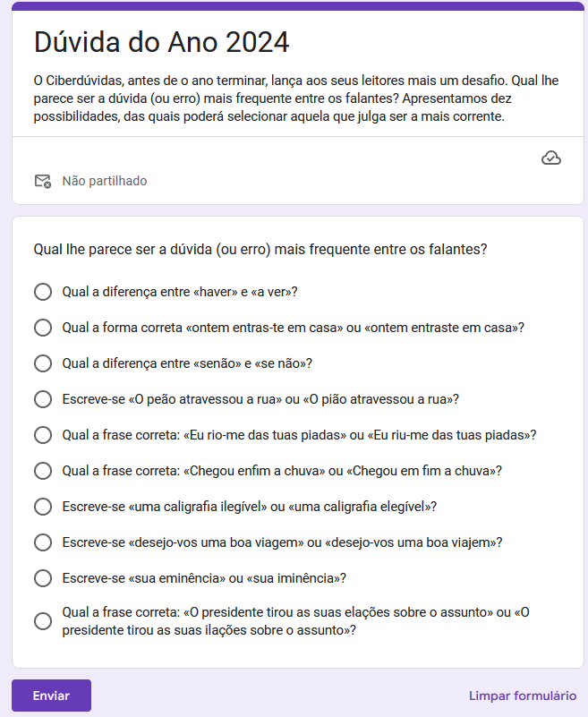Click the Não partilhado label
Viewport: 588px width, 717px height.
105,181
